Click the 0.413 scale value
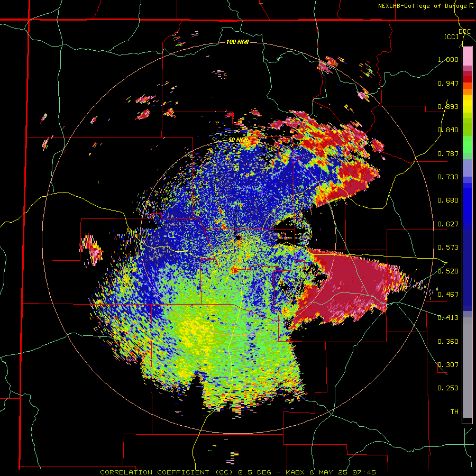 (x=448, y=318)
